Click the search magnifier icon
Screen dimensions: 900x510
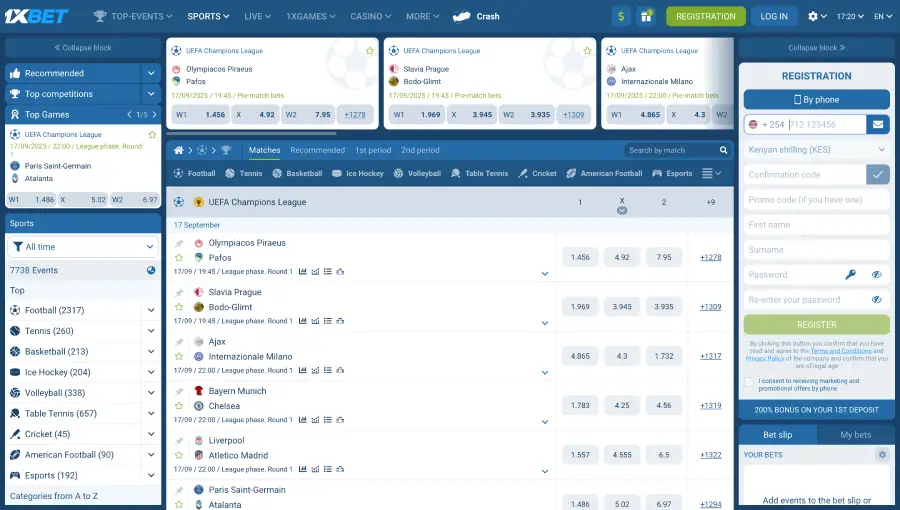coord(723,150)
